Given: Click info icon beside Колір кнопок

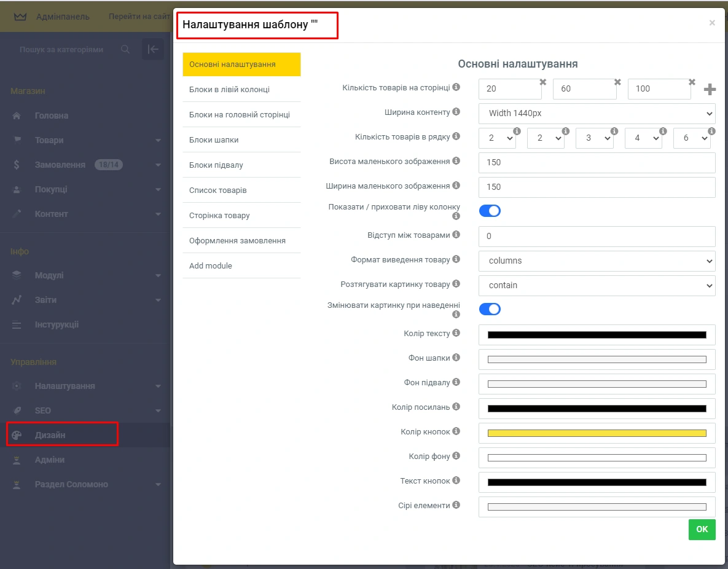Looking at the screenshot, I should (456, 431).
